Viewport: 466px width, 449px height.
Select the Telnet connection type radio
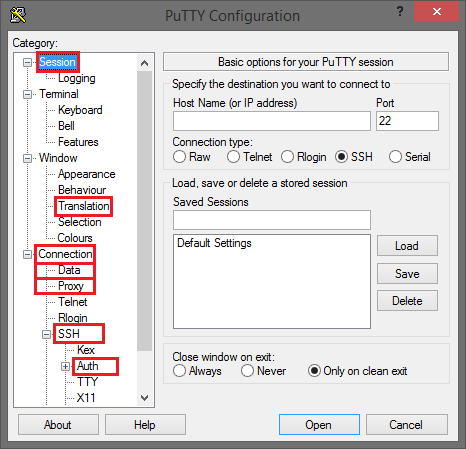(x=233, y=157)
